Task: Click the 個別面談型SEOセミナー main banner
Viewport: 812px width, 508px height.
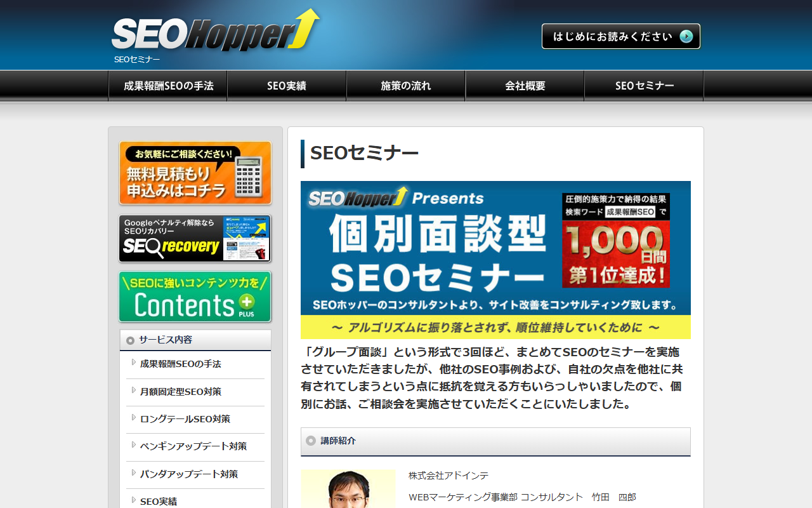Action: point(495,260)
